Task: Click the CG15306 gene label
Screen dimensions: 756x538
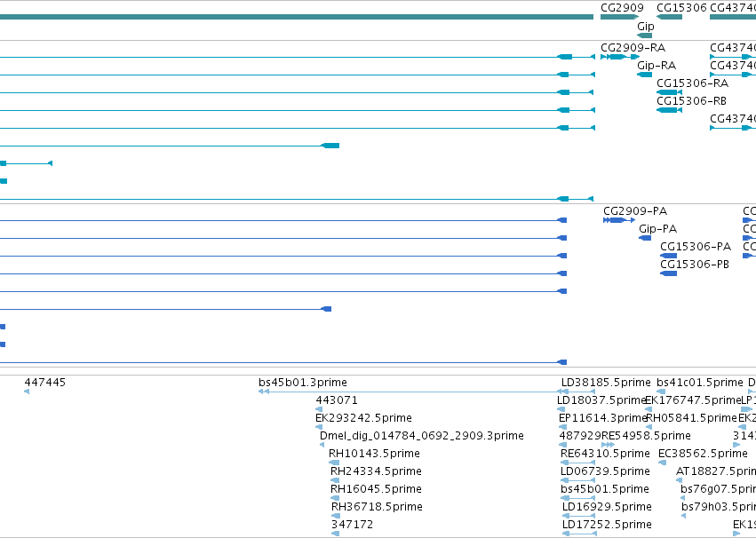Action: click(x=681, y=8)
